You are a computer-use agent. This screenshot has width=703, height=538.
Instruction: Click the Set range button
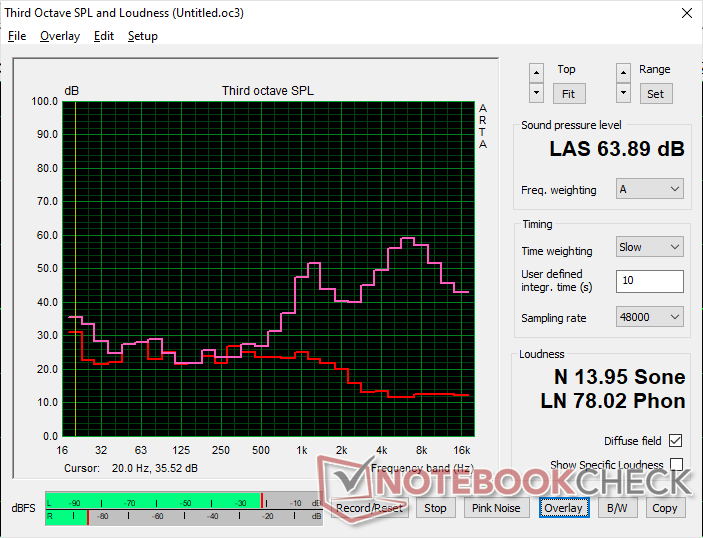(655, 94)
